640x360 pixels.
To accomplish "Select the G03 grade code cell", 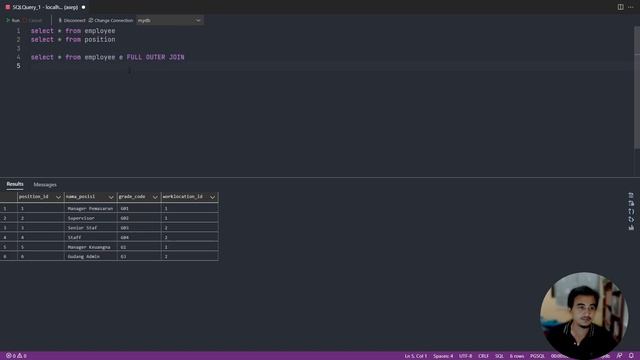I will point(139,228).
